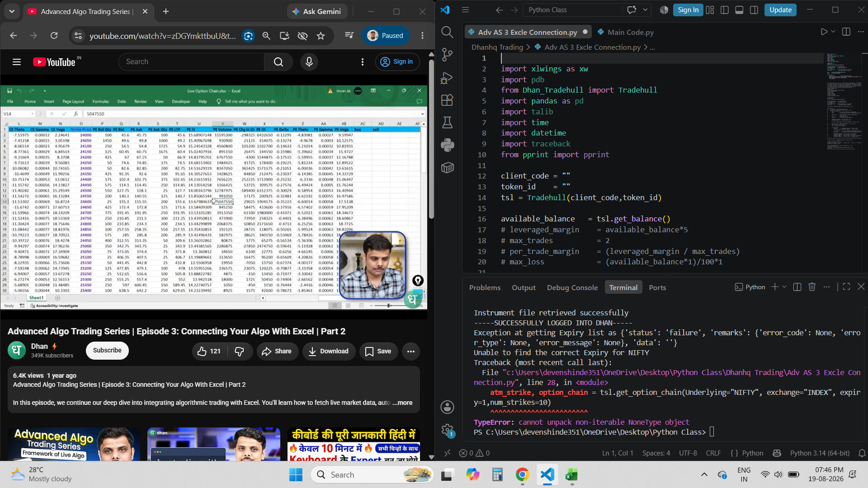Save video to a playlist
868x488 pixels.
pyautogui.click(x=378, y=351)
